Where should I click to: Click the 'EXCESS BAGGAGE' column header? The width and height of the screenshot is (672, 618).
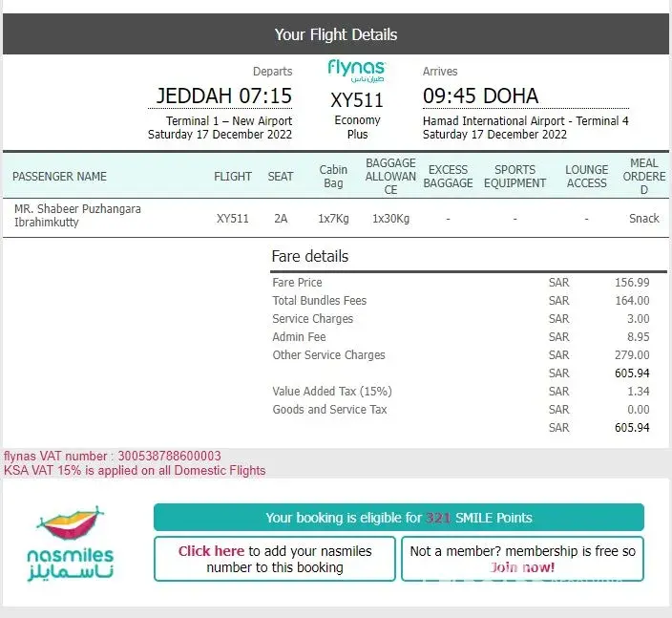pos(448,177)
